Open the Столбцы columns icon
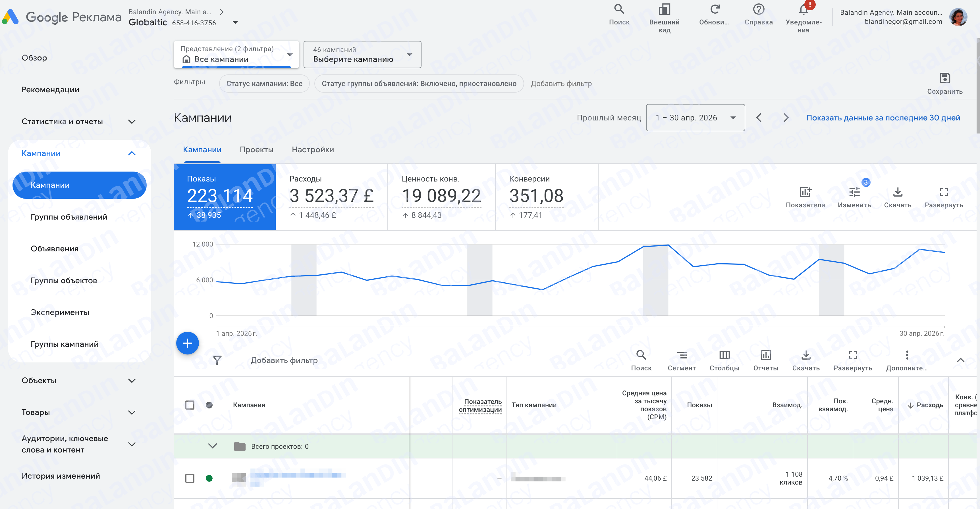The height and width of the screenshot is (509, 980). 724,355
